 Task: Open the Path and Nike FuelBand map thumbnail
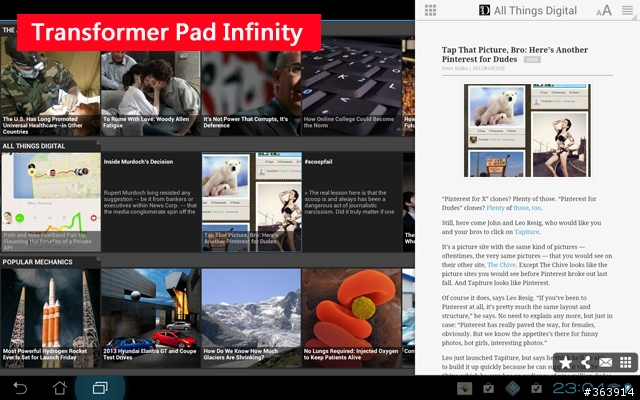(51, 202)
